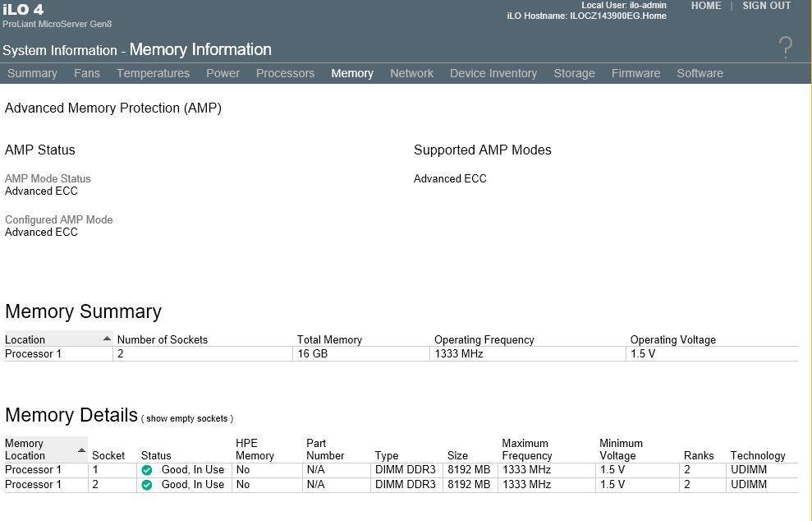Image resolution: width=812 pixels, height=521 pixels.
Task: Click the 16 GB total memory value
Action: [312, 354]
